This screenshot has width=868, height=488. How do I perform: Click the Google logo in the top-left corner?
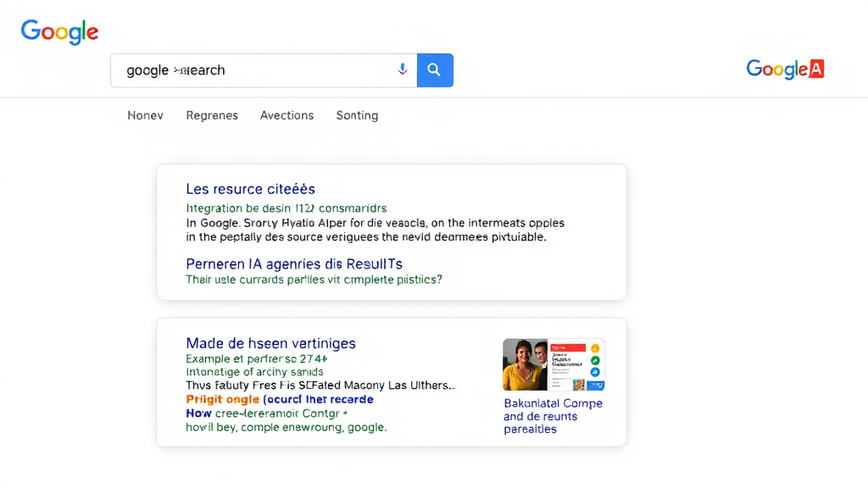(x=58, y=32)
